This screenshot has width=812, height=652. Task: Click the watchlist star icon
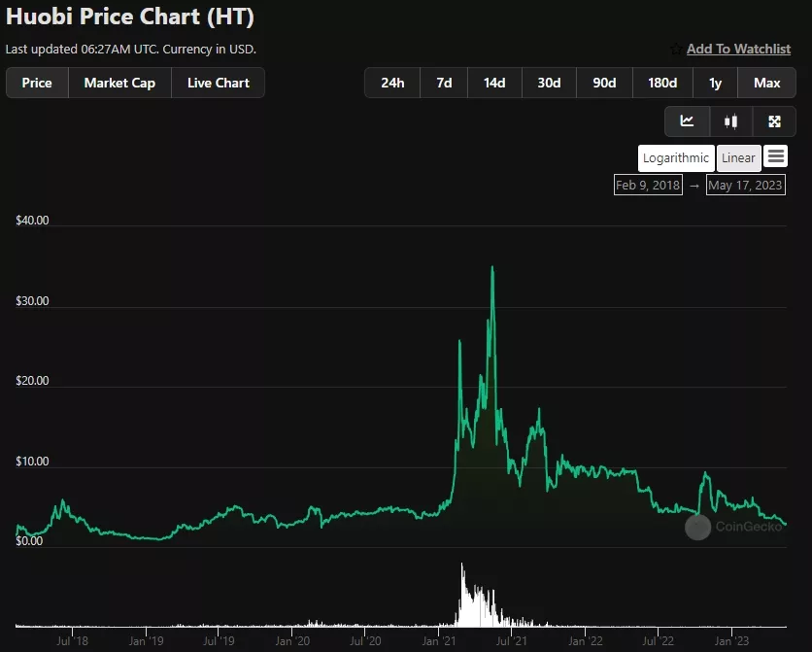tap(676, 50)
